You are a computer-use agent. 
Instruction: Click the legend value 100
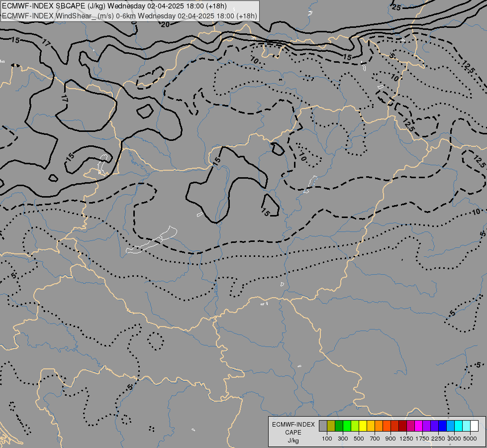point(327,439)
